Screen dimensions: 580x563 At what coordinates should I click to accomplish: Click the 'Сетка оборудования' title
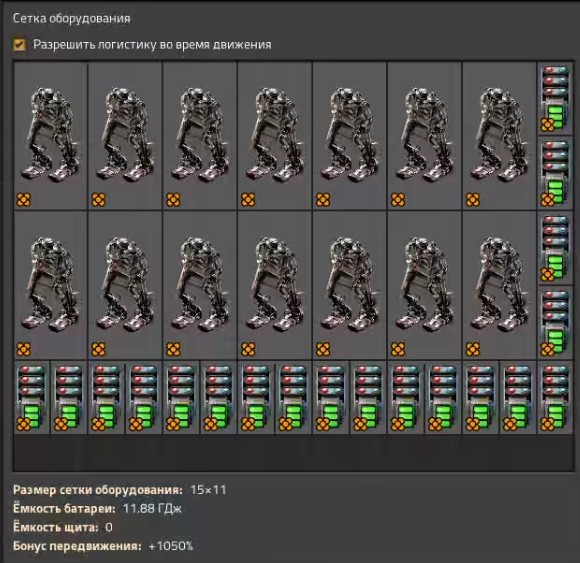tap(71, 18)
